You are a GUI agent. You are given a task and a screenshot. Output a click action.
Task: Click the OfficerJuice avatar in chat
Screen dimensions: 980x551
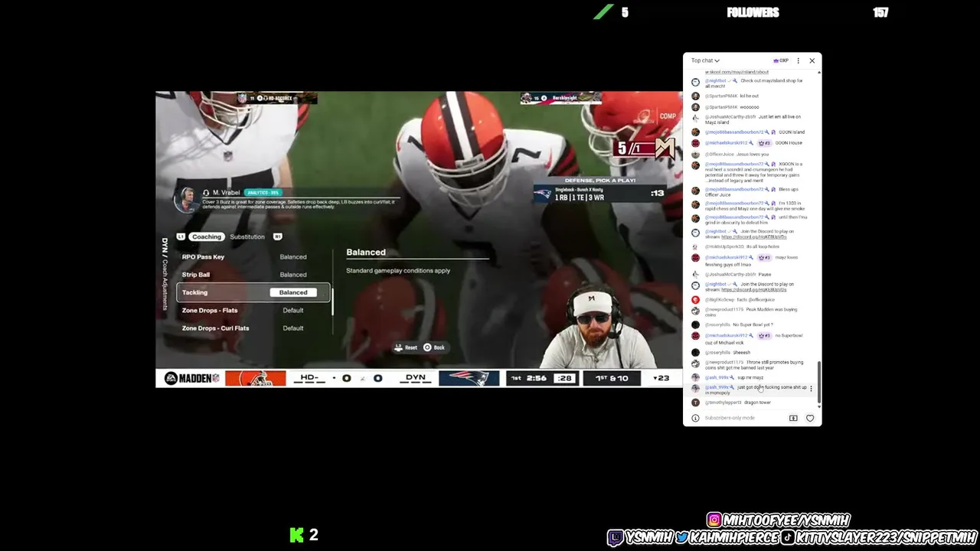pos(695,155)
